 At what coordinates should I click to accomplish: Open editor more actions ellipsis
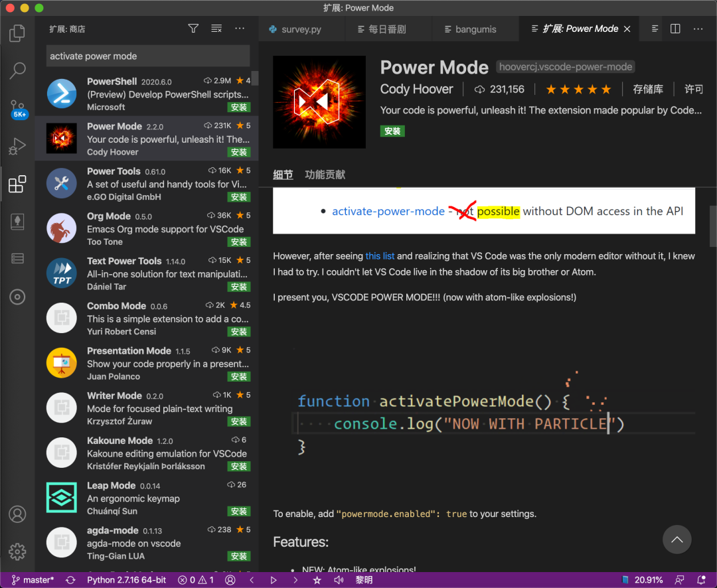tap(698, 29)
